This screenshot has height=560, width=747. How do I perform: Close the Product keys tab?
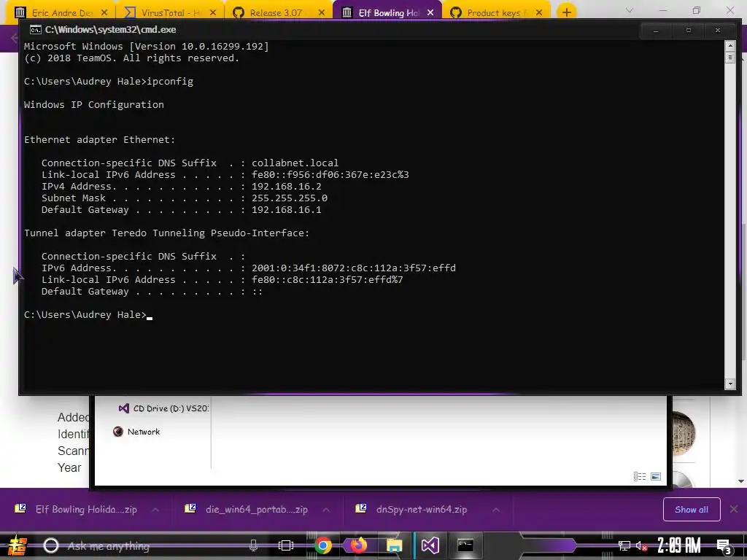pos(539,12)
